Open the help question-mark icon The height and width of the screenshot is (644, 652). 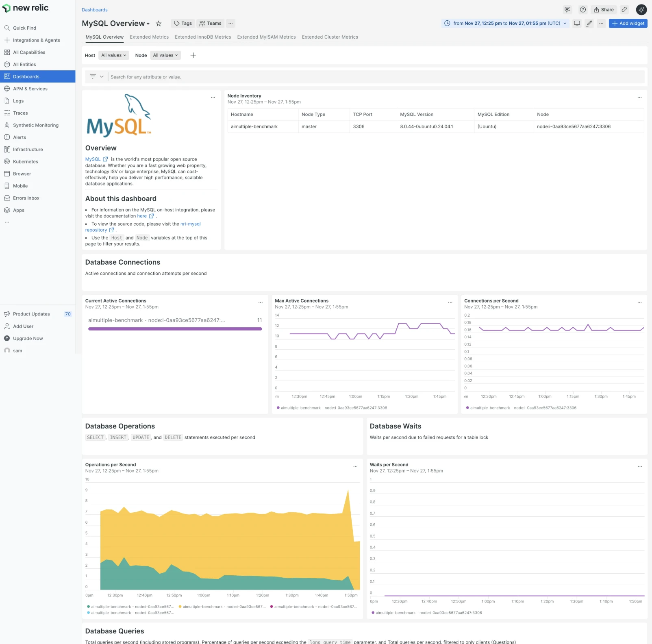[x=583, y=10]
